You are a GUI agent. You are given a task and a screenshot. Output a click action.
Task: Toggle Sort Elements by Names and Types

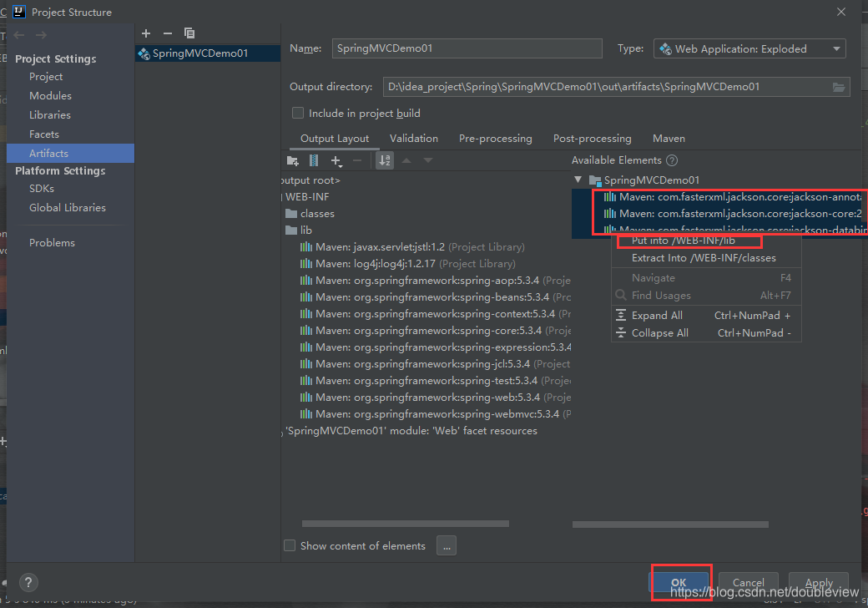click(385, 160)
